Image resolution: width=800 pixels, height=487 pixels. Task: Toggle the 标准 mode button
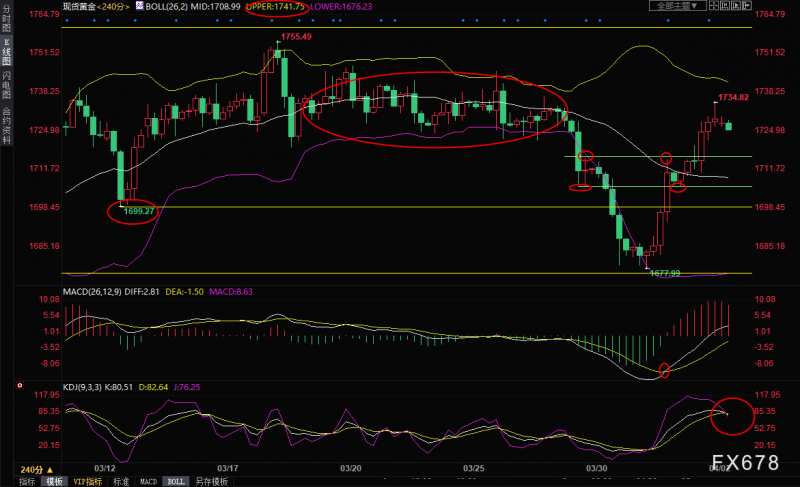121,481
